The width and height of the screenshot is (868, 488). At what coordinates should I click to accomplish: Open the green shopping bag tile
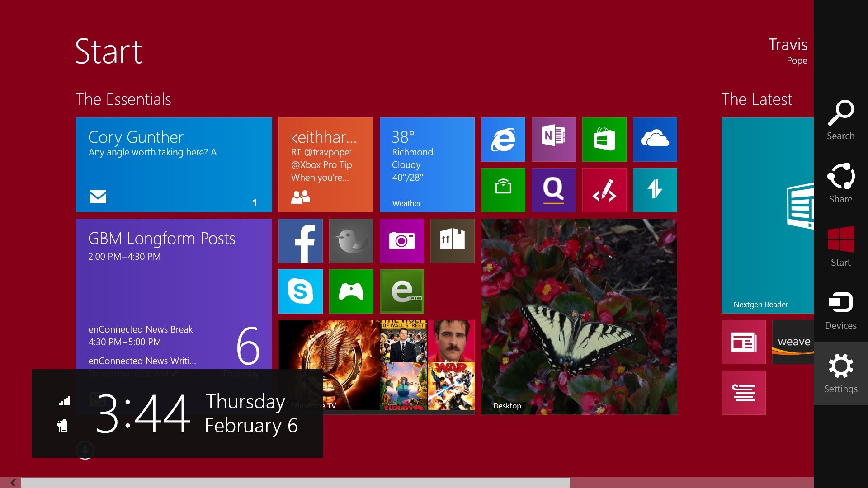pos(503,190)
